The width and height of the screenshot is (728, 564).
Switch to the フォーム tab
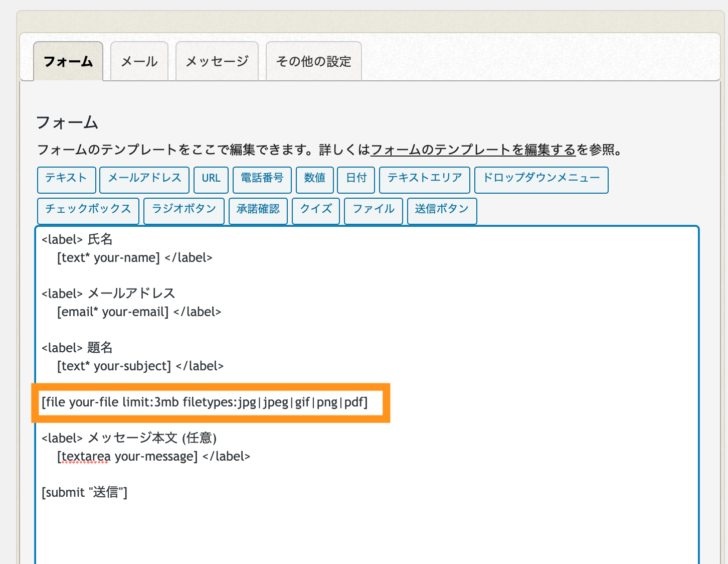68,61
